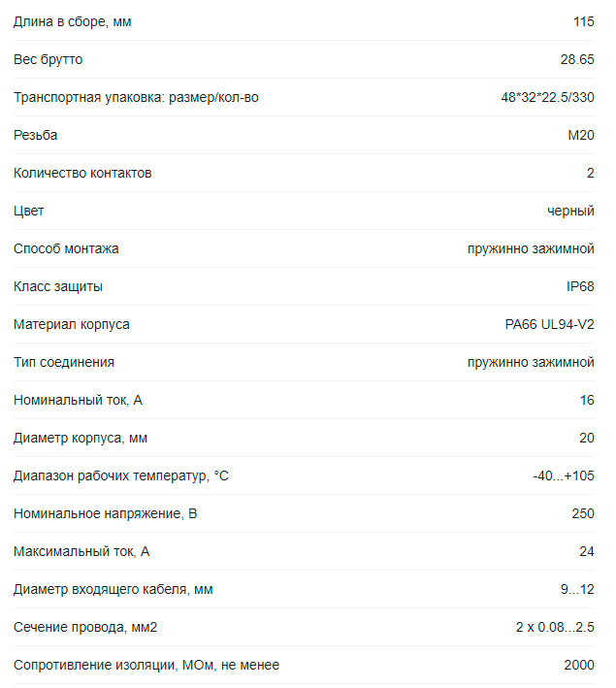616x688 pixels.
Task: Click the thread value M20
Action: (x=581, y=136)
